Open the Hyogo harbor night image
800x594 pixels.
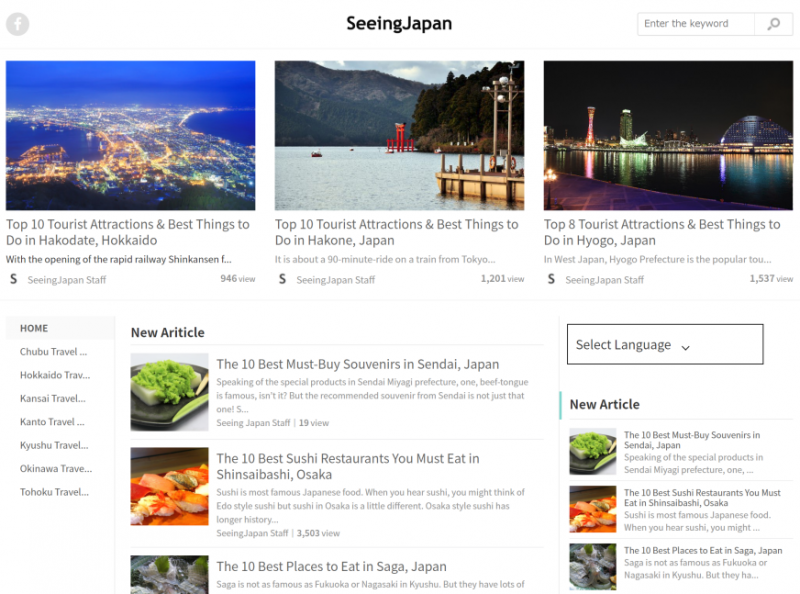[x=668, y=135]
